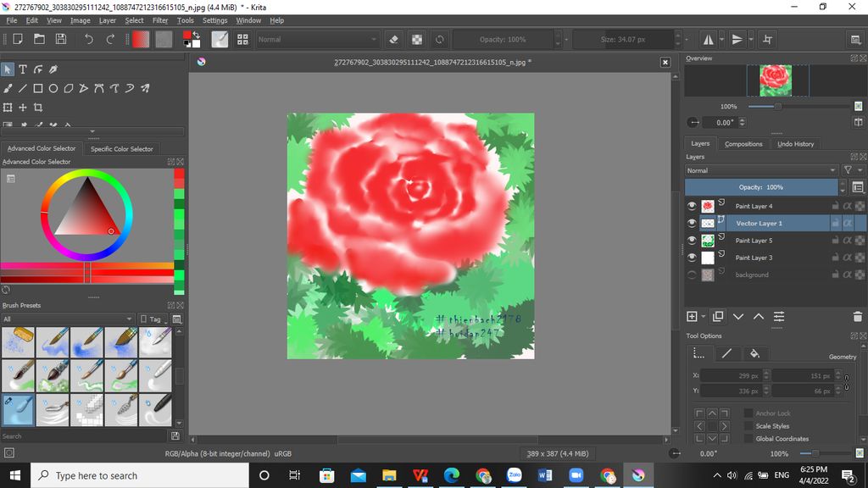
Task: Open the Layers panel Normal blend dropdown
Action: coord(761,170)
